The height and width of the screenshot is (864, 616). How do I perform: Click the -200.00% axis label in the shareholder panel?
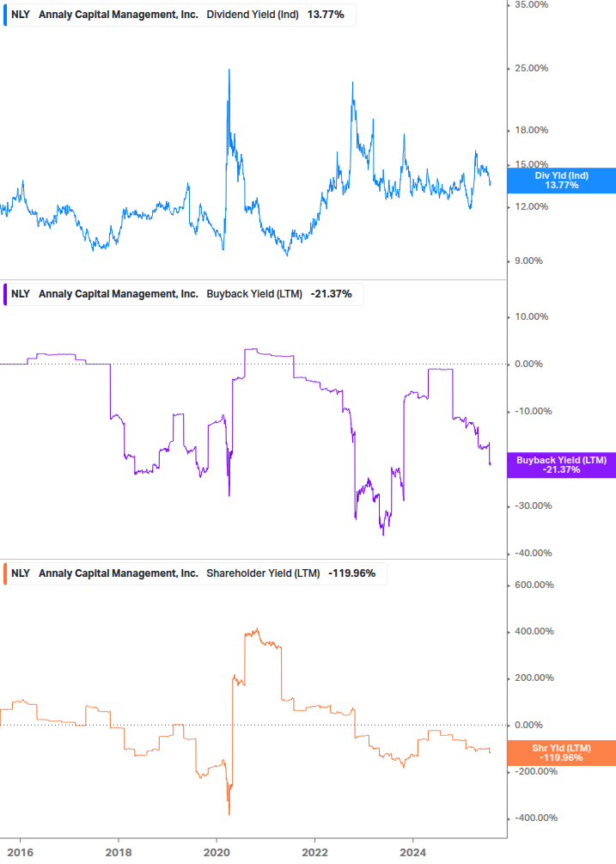(535, 771)
